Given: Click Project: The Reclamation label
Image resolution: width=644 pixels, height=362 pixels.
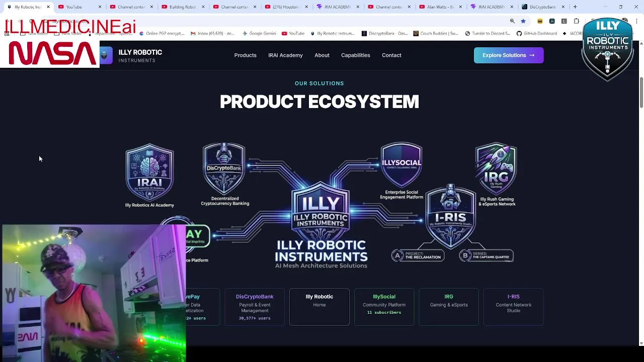Looking at the screenshot, I should [x=418, y=256].
